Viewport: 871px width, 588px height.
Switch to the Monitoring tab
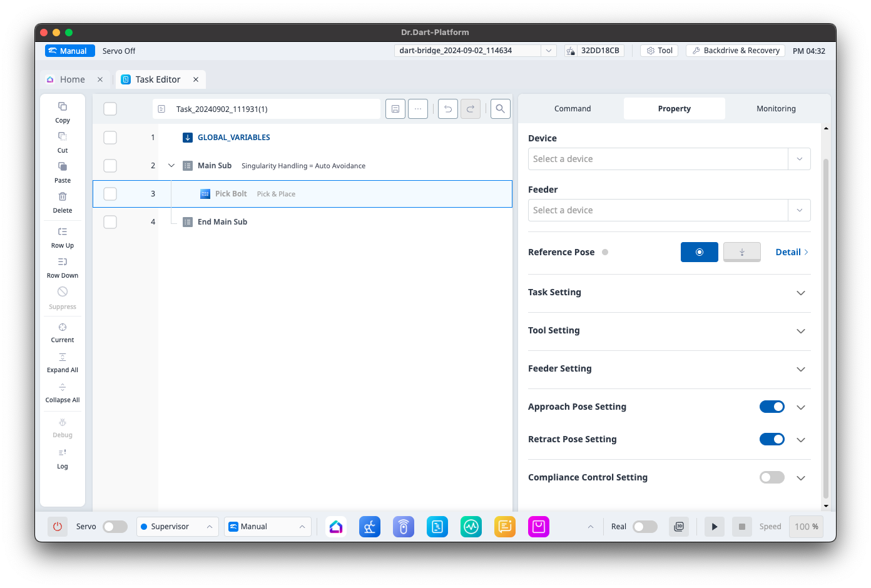coord(776,109)
